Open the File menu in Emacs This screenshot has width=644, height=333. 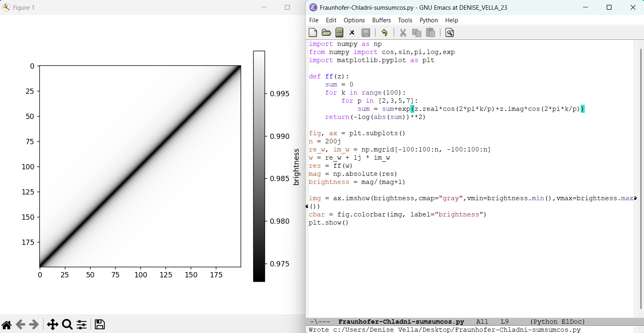coord(314,20)
